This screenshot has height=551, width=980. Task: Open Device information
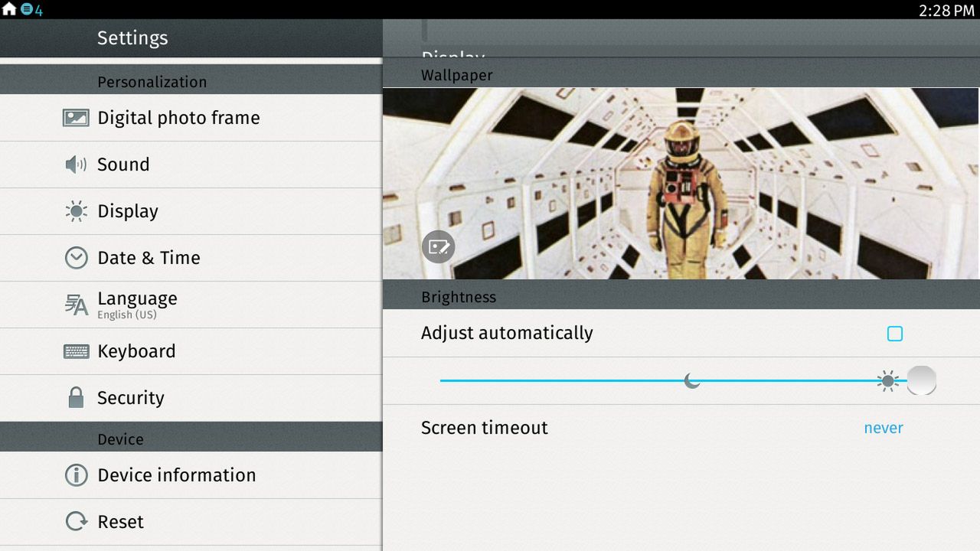click(x=191, y=475)
